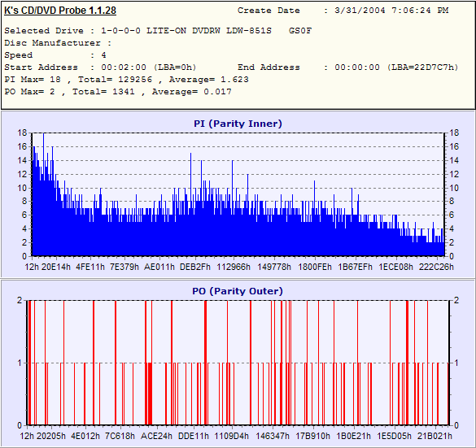This screenshot has height=448, width=476.
Task: Click the PI (Parity Inner) chart title
Action: click(x=238, y=124)
